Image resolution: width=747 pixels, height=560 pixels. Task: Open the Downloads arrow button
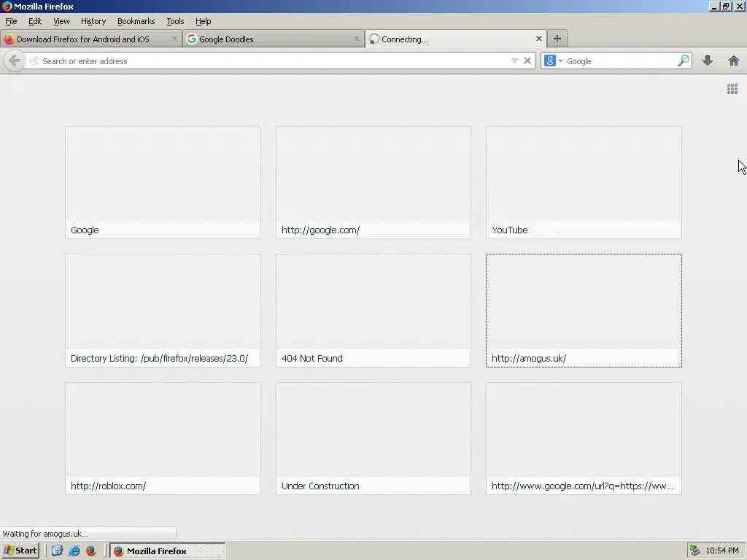pyautogui.click(x=708, y=61)
